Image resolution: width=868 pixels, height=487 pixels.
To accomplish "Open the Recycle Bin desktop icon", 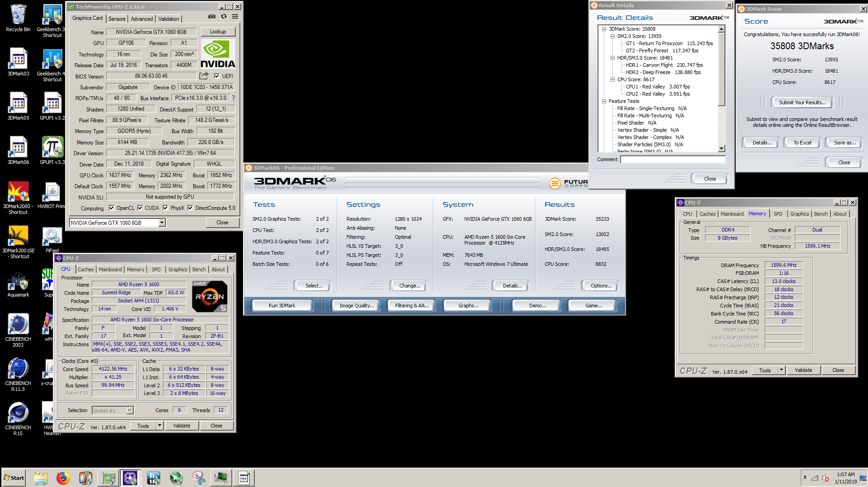I will coord(18,18).
